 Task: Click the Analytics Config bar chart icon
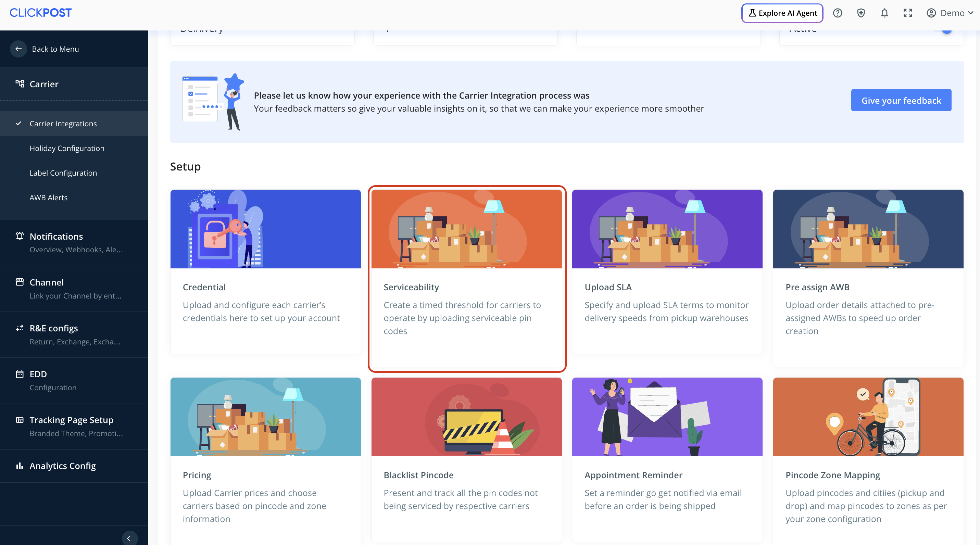click(x=20, y=466)
